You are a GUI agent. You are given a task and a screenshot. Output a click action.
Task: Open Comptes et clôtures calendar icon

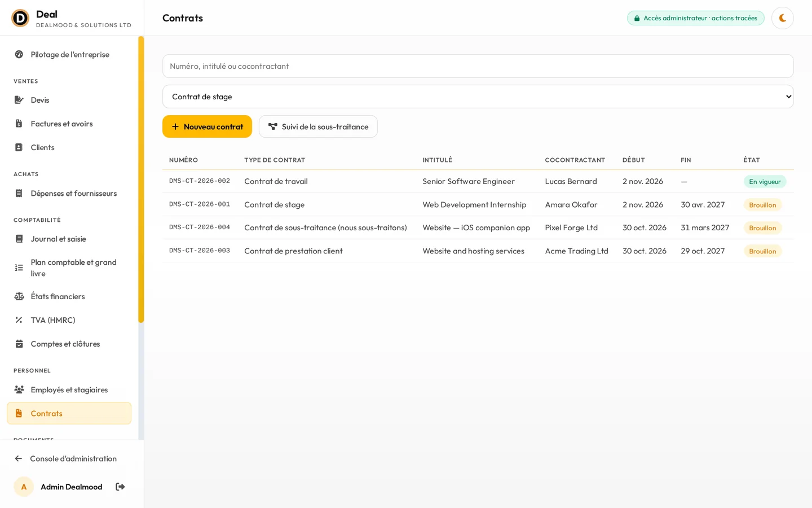point(19,344)
